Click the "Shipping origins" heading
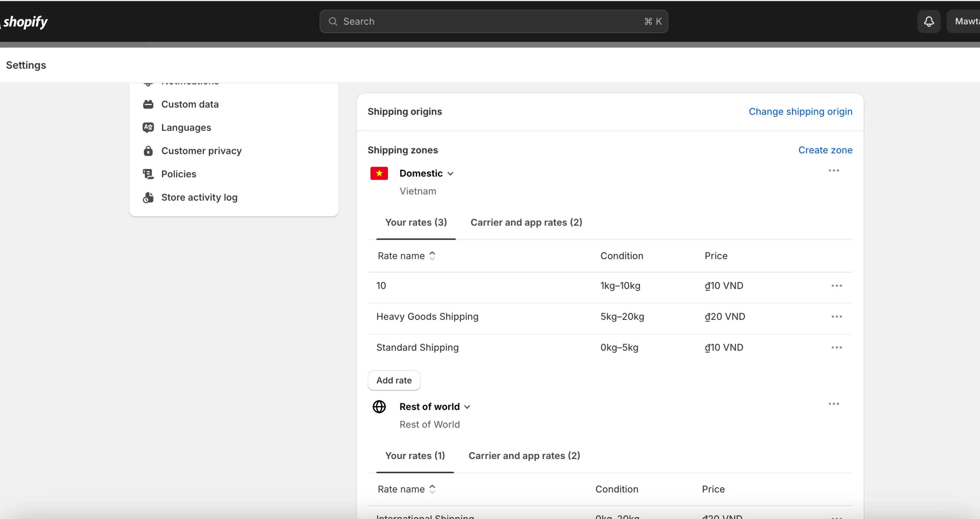 (x=404, y=112)
